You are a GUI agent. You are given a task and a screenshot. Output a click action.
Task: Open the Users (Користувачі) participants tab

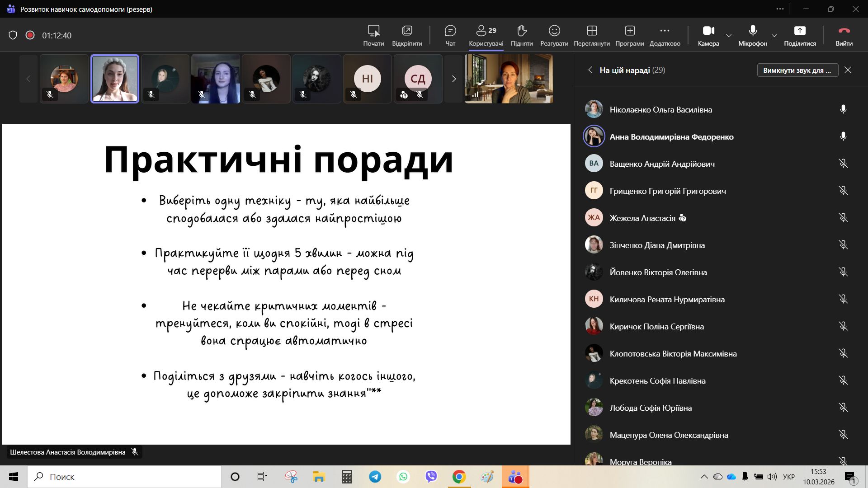[486, 31]
